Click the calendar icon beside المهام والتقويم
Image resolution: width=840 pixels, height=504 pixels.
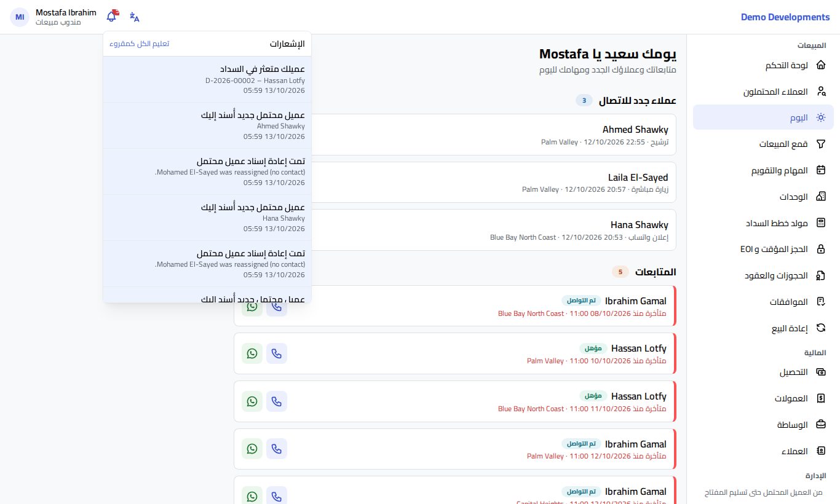[820, 170]
